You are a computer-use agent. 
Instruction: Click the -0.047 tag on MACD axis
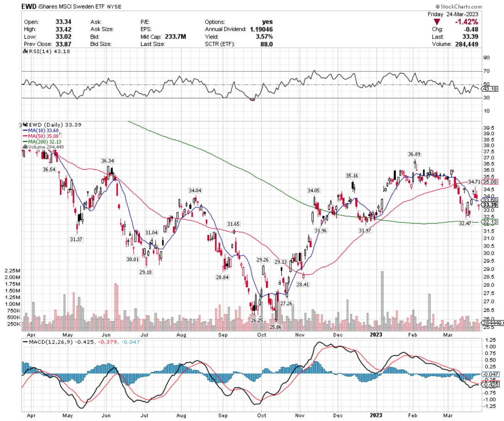click(x=491, y=374)
